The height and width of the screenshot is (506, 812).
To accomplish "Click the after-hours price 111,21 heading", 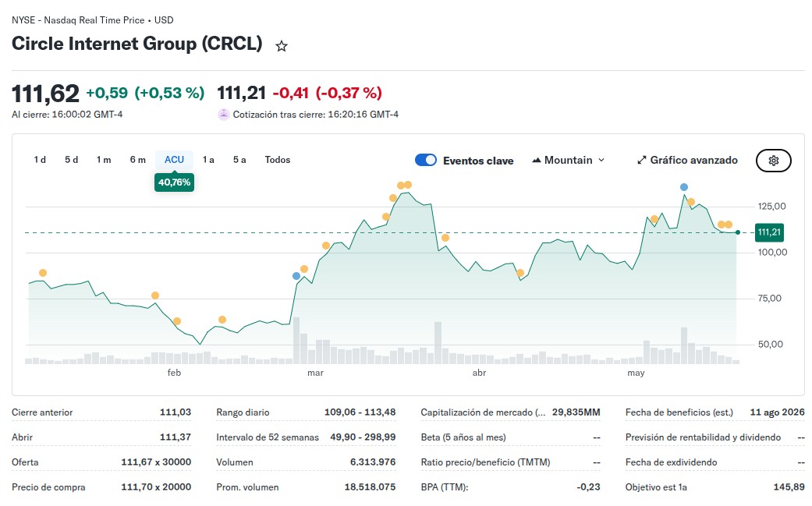I will [x=241, y=93].
